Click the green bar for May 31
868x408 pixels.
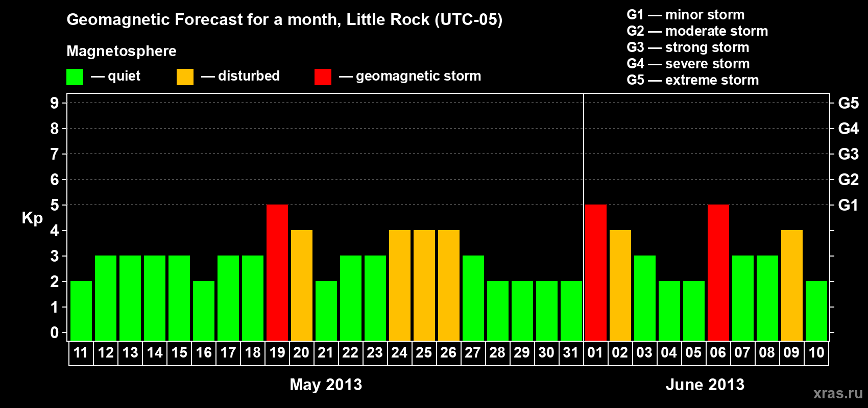571,311
